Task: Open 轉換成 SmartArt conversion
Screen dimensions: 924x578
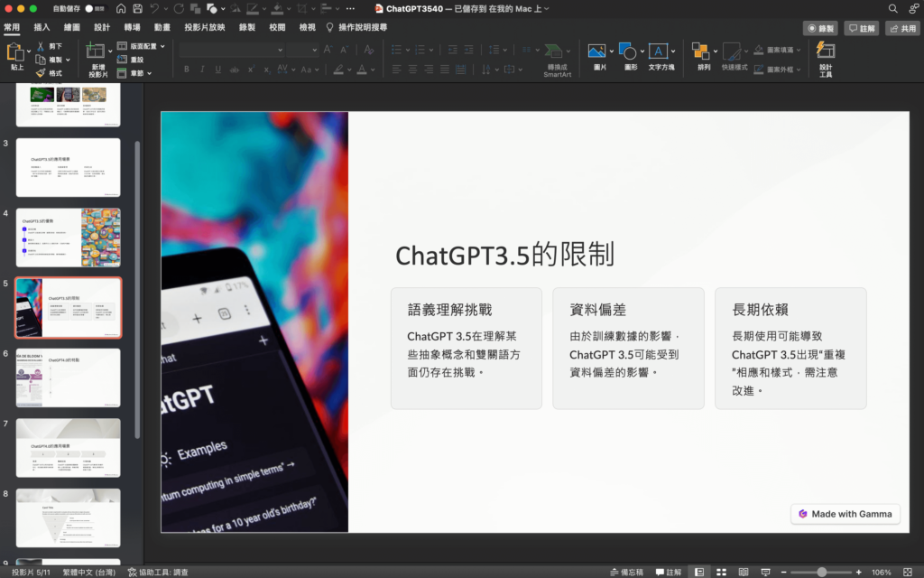Action: click(552, 52)
